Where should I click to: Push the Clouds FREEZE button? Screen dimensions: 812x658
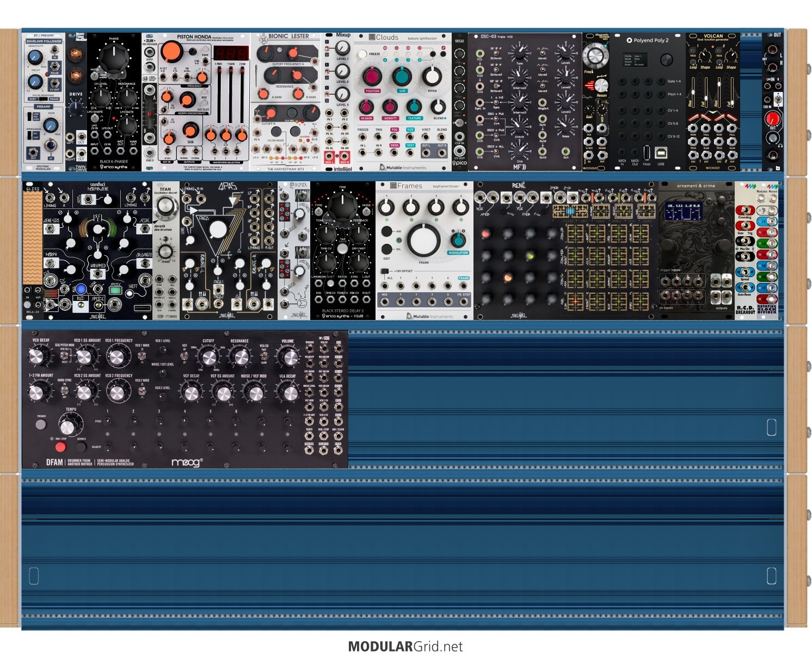[x=363, y=54]
